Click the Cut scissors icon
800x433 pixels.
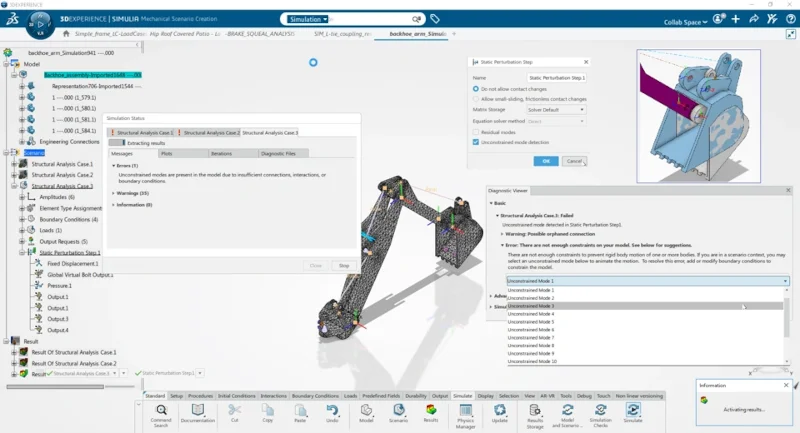(x=234, y=410)
